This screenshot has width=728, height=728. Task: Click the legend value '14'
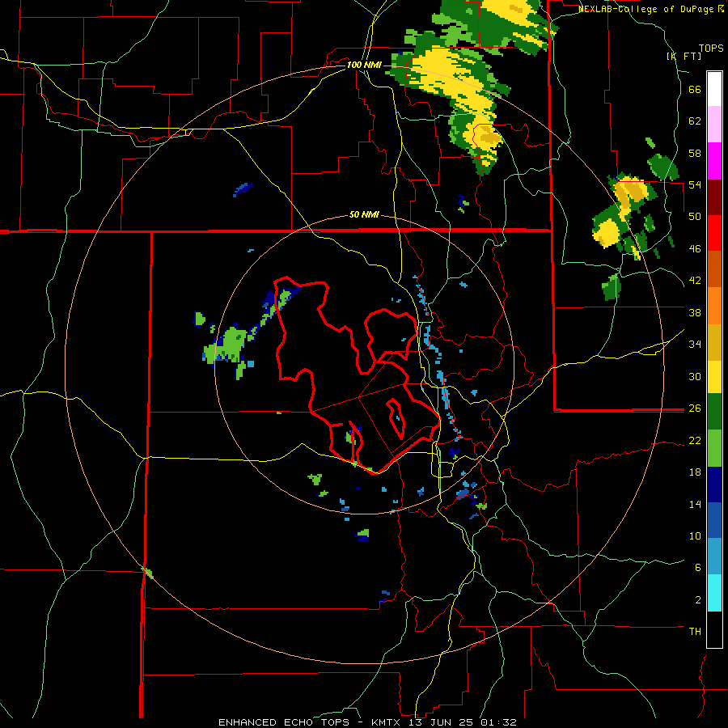pyautogui.click(x=695, y=504)
